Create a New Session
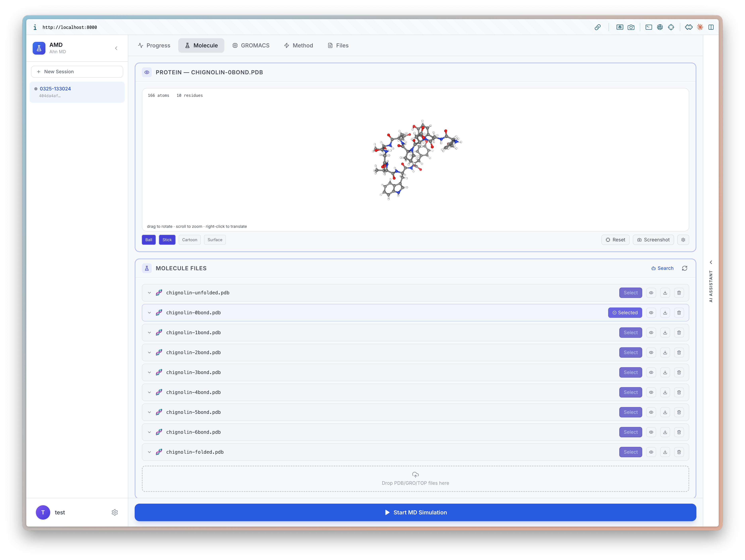The height and width of the screenshot is (560, 745). tap(77, 72)
